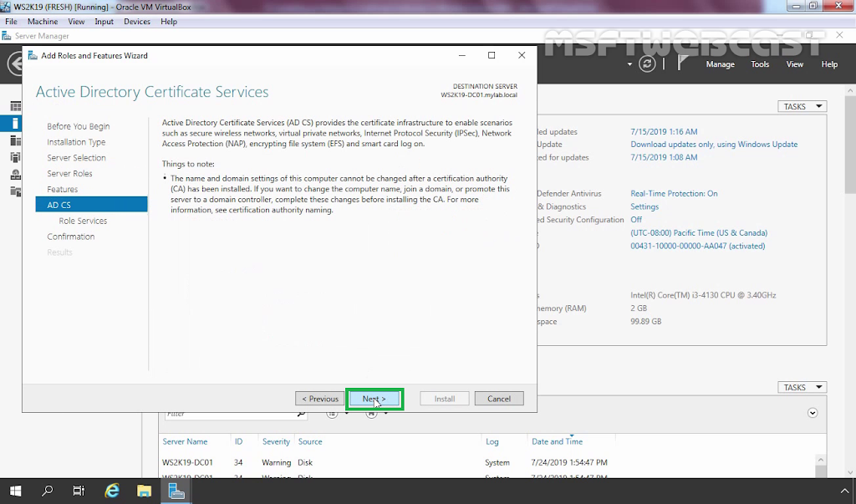Open the VirtualBox Machine menu
Image resolution: width=856 pixels, height=504 pixels.
click(43, 21)
